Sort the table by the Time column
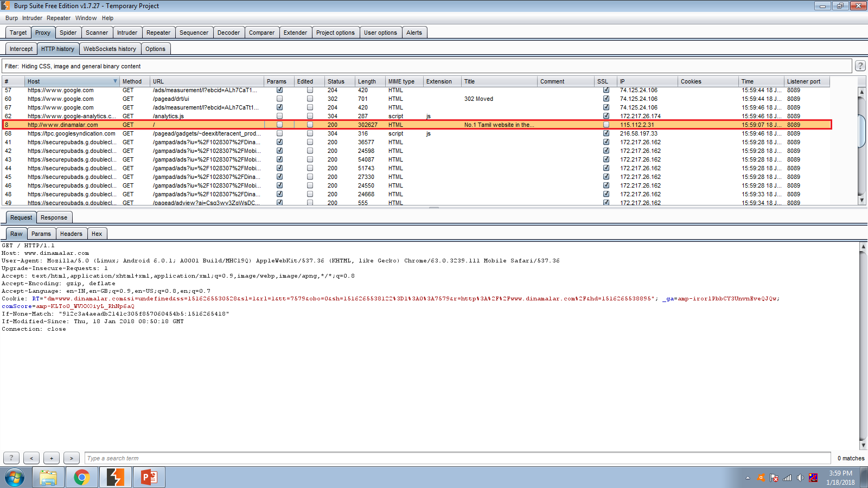Screen dimensions: 868x488 tap(762, 81)
